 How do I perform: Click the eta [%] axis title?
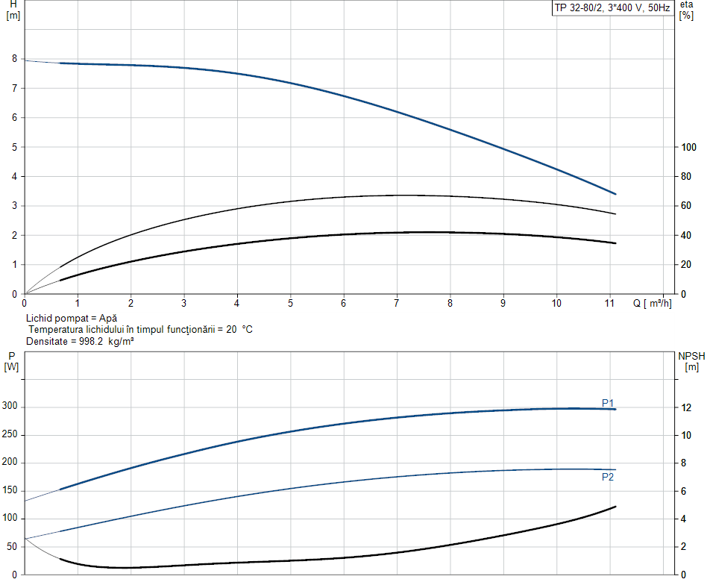coord(686,10)
